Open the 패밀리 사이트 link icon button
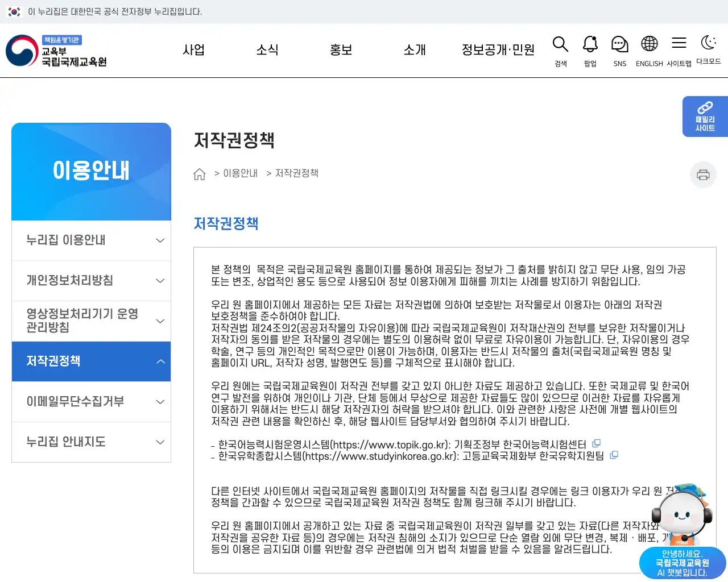The width and height of the screenshot is (728, 582). point(705,117)
